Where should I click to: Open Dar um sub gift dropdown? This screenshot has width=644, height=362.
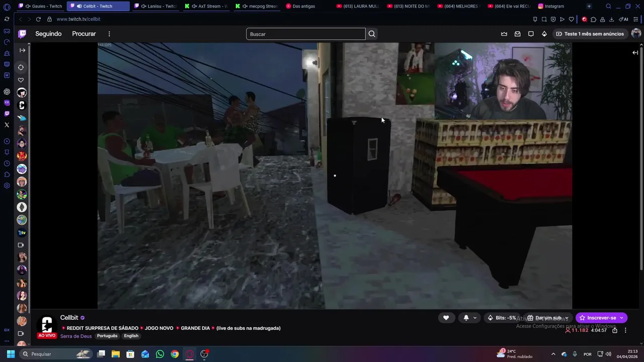tap(548, 318)
